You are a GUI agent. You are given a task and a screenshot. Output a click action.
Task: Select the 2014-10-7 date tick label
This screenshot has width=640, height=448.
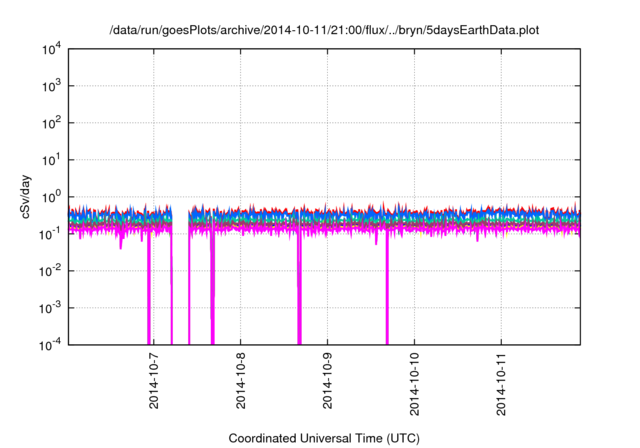pos(153,381)
